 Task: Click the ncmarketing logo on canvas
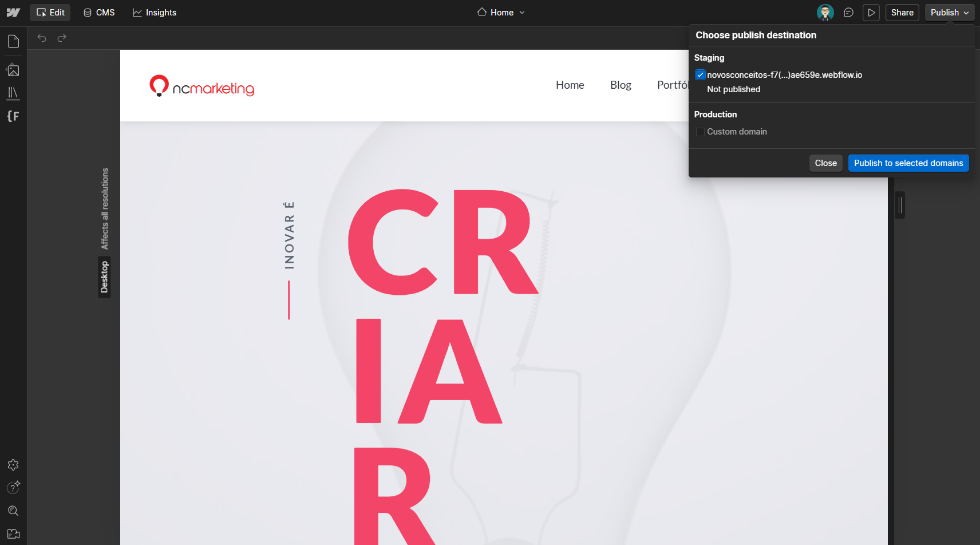click(x=201, y=86)
